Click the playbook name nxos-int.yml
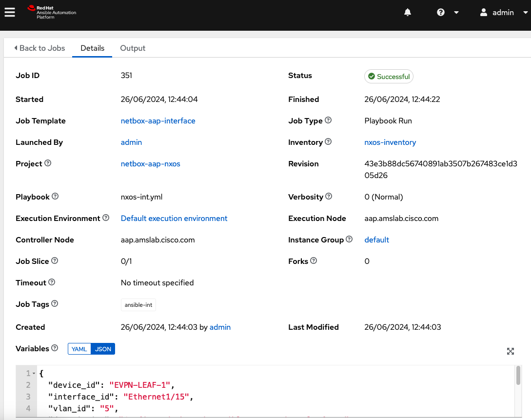Screen dimensions: 531x420 click(x=141, y=197)
